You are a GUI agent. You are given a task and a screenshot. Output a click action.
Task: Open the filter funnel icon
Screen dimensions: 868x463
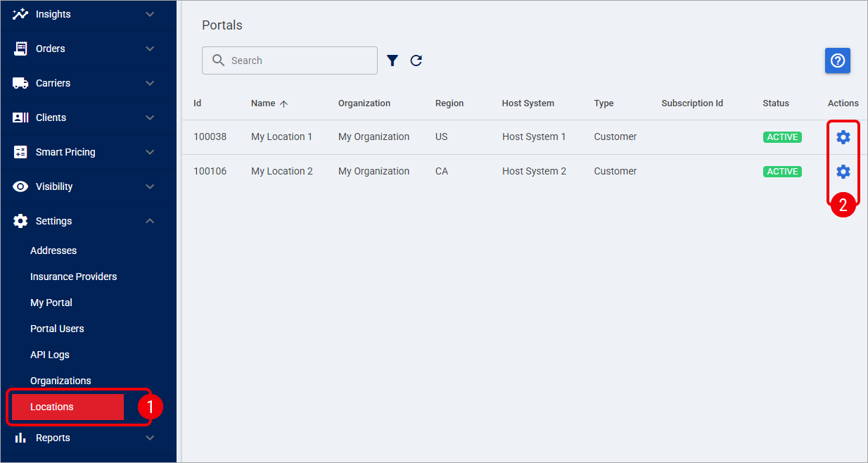392,61
